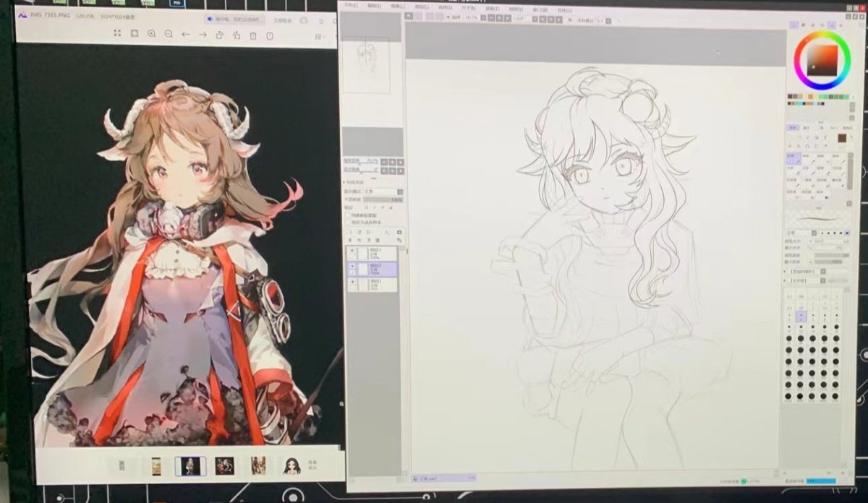Open the 图层(L) menu in SAI
This screenshot has width=868, height=503.
pyautogui.click(x=421, y=7)
